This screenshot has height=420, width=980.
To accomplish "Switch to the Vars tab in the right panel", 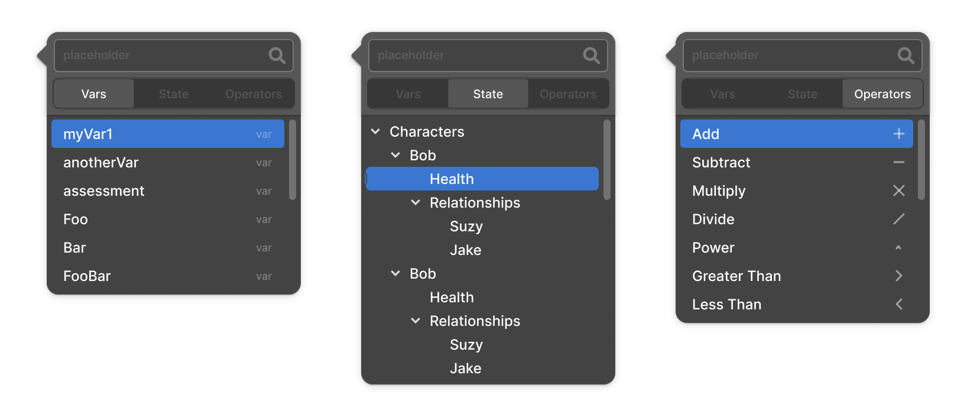I will point(722,93).
